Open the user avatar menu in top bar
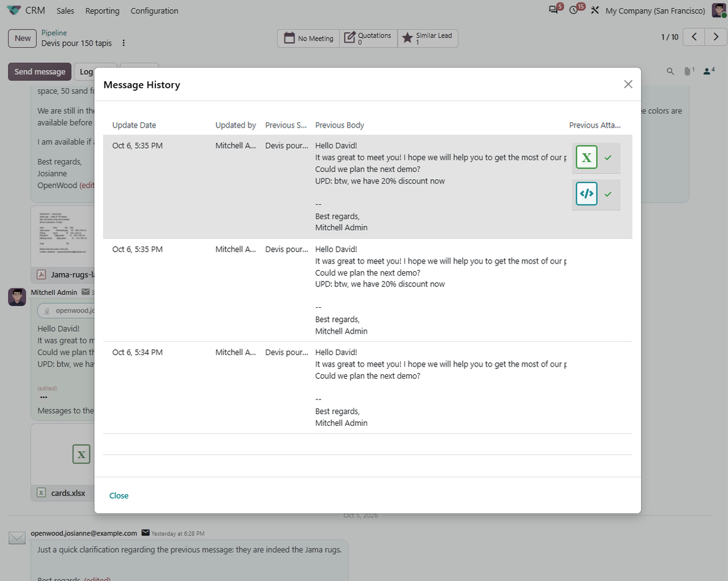This screenshot has height=581, width=728. click(719, 10)
